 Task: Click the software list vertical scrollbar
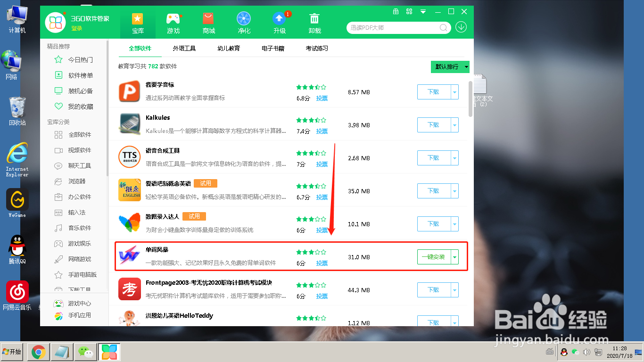pyautogui.click(x=470, y=99)
